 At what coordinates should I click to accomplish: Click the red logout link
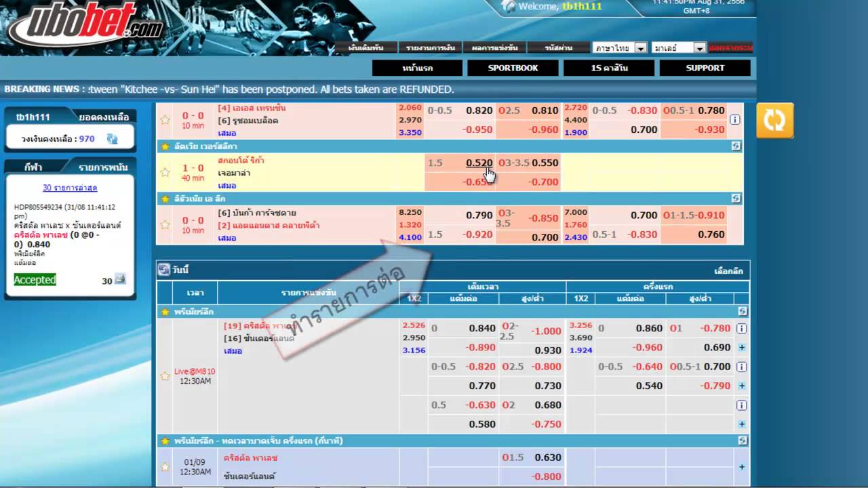(x=730, y=48)
